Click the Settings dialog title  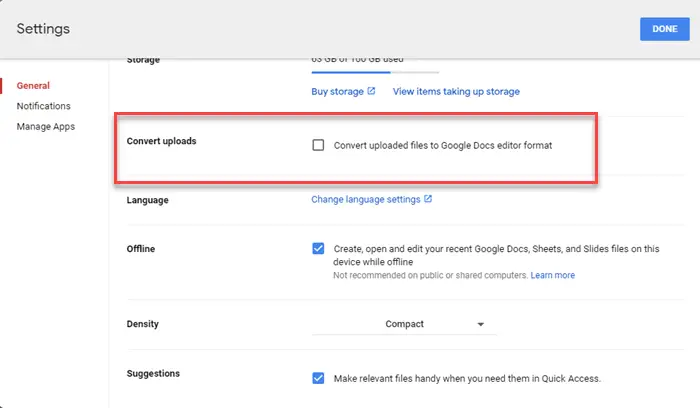pyautogui.click(x=43, y=29)
